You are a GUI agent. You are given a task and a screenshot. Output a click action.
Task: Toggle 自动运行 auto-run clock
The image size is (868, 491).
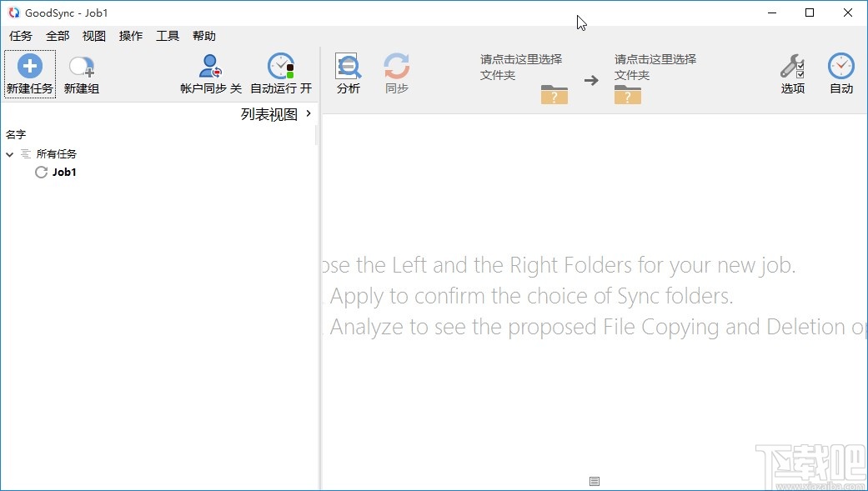point(281,74)
